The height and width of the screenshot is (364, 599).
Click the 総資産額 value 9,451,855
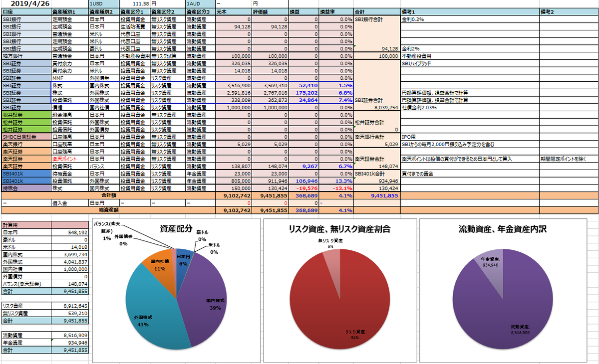271,211
